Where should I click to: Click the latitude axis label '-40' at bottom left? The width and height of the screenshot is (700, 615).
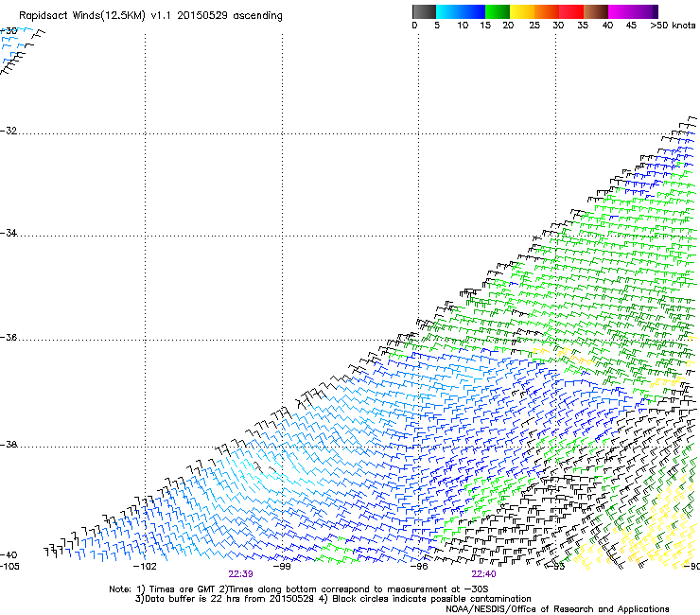(9, 555)
